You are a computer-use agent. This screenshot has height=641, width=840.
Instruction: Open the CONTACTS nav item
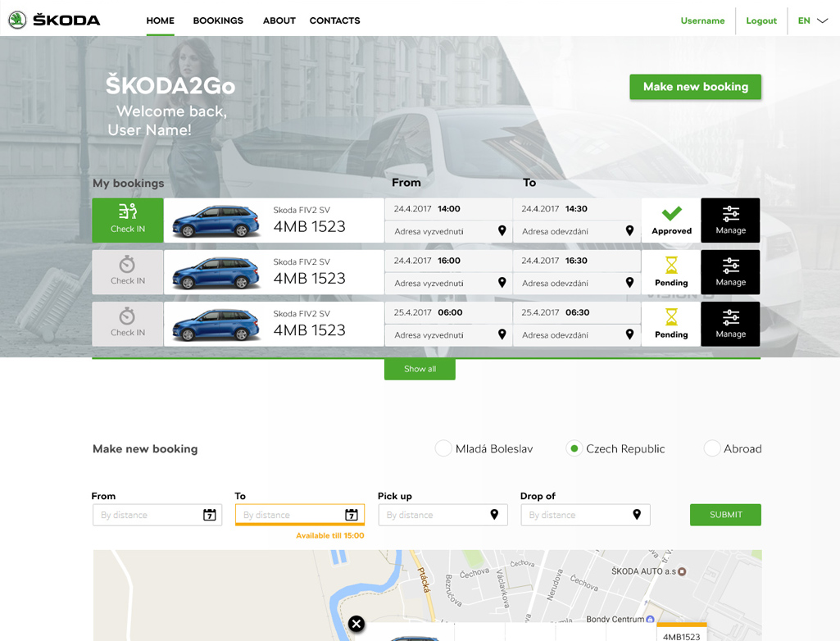pyautogui.click(x=335, y=20)
